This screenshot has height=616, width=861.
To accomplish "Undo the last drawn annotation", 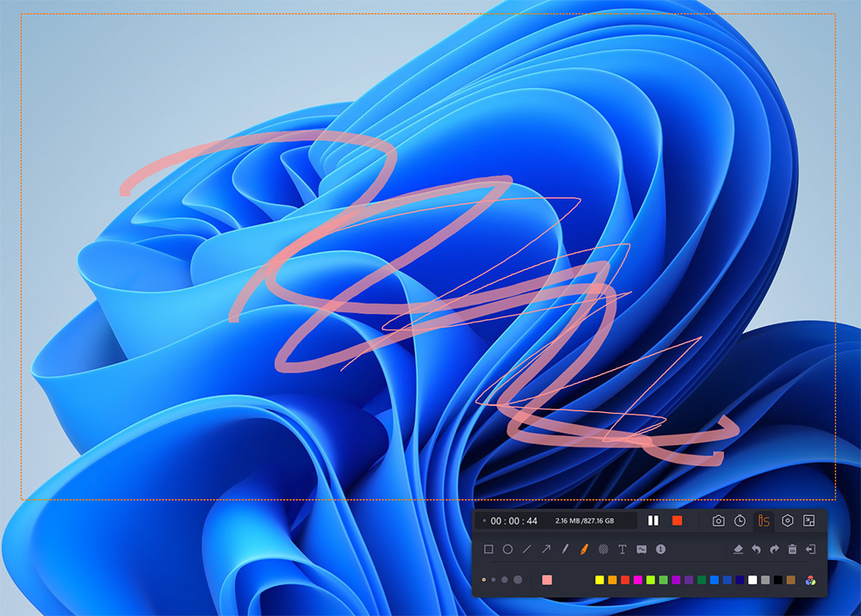I will 756,549.
